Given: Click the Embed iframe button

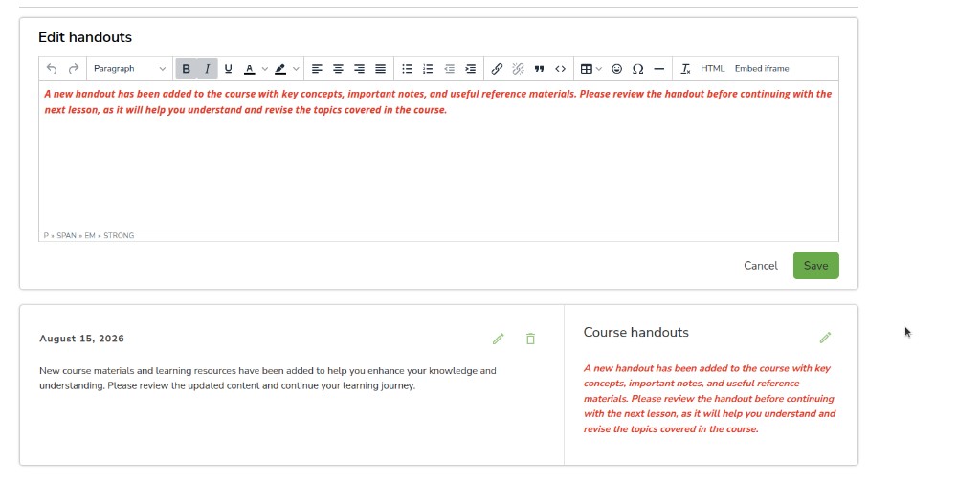Looking at the screenshot, I should [762, 69].
